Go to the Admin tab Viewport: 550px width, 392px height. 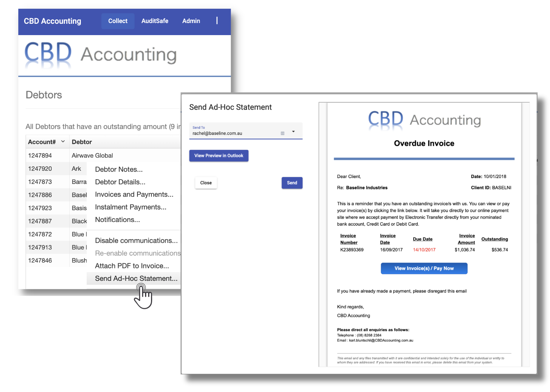pos(191,21)
